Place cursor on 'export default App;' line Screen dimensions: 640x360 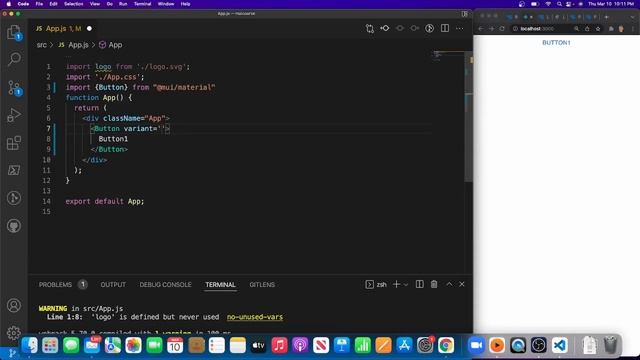pos(104,201)
